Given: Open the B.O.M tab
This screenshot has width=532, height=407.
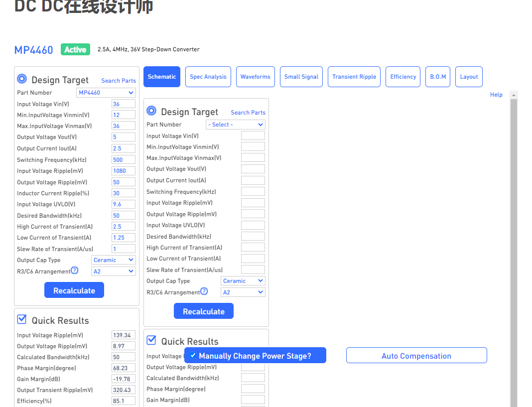Looking at the screenshot, I should click(x=438, y=77).
